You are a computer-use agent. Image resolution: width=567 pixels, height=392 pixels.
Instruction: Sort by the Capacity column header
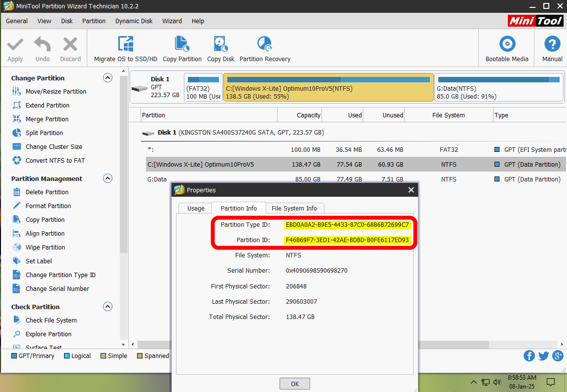[x=299, y=115]
